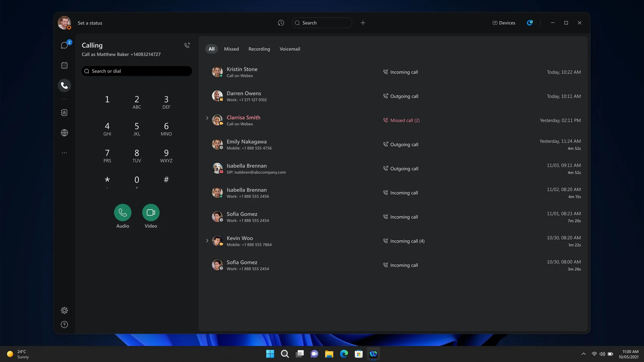Screen dimensions: 644x362
Task: Open the more options ellipsis in sidebar
Action: tap(64, 153)
